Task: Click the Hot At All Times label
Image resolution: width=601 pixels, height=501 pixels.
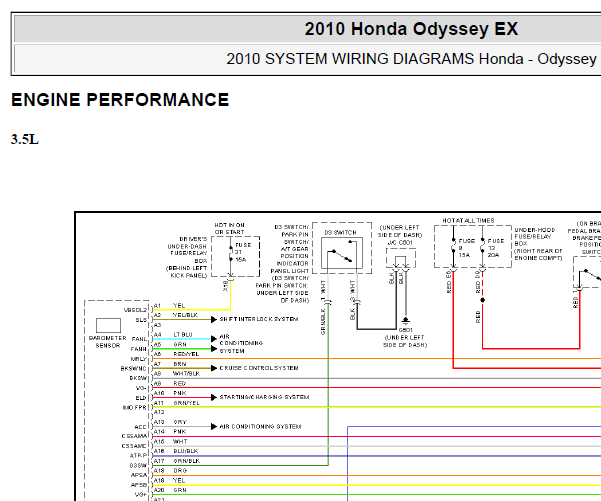Action: 468,219
